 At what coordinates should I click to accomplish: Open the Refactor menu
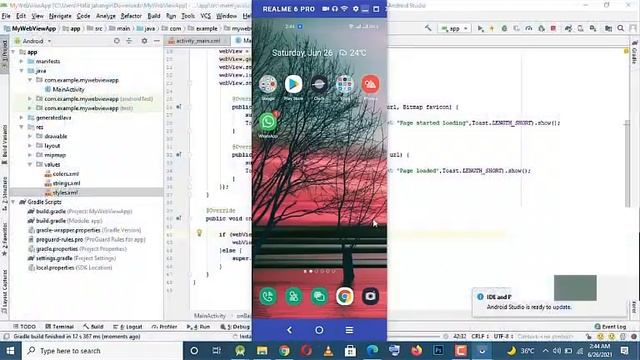point(131,16)
